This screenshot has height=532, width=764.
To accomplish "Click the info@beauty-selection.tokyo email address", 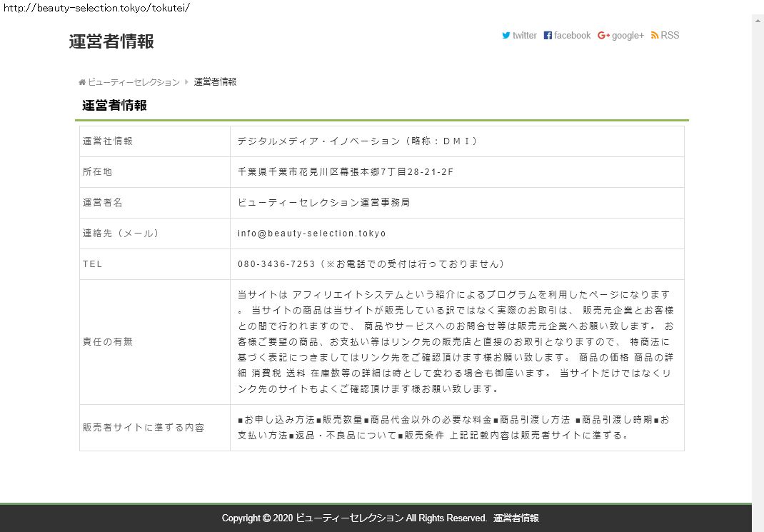I will coord(311,234).
